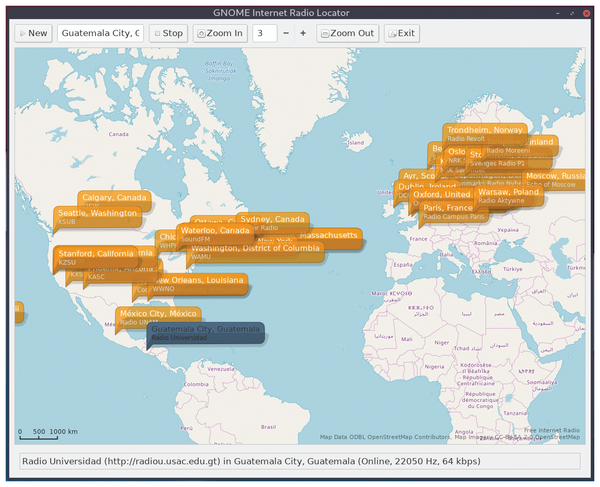The height and width of the screenshot is (487, 600).
Task: Select the Warsaw, Poland Radio Aktywne marker
Action: 509,195
